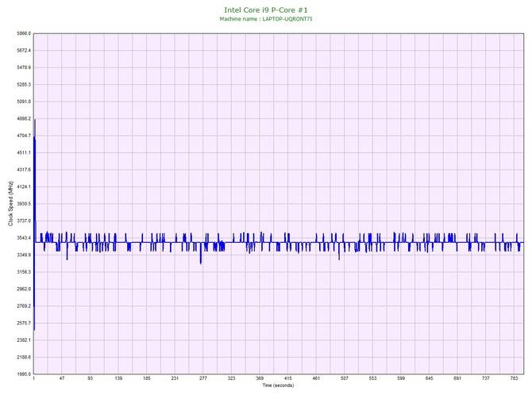The height and width of the screenshot is (399, 532).
Task: Click the 3543.4 y-axis value
Action: coord(24,238)
